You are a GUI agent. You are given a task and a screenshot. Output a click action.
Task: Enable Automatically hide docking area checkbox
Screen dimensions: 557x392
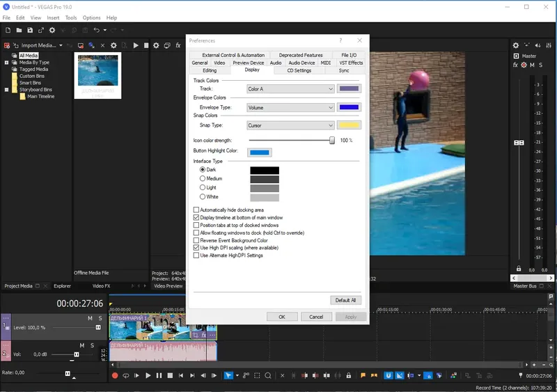196,210
